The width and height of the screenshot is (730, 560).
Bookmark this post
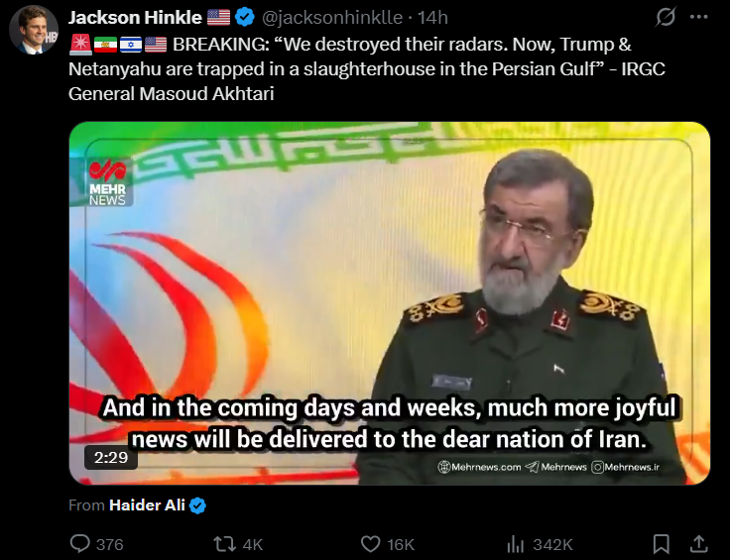click(x=662, y=544)
